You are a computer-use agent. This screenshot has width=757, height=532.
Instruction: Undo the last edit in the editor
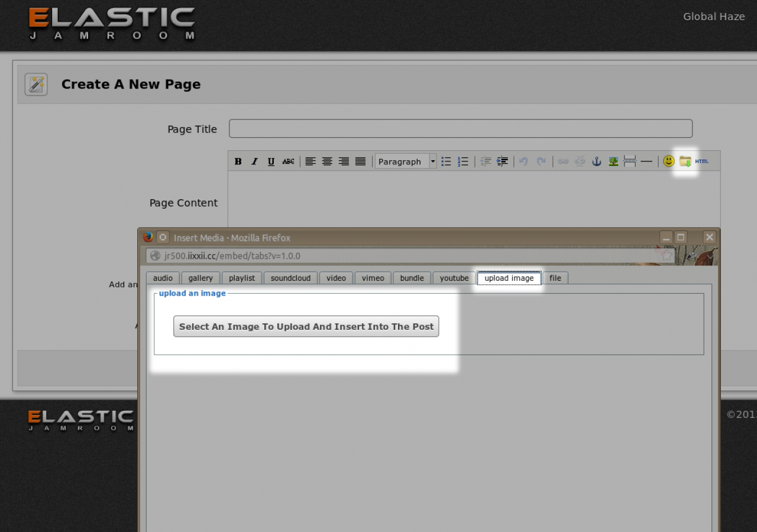[523, 161]
